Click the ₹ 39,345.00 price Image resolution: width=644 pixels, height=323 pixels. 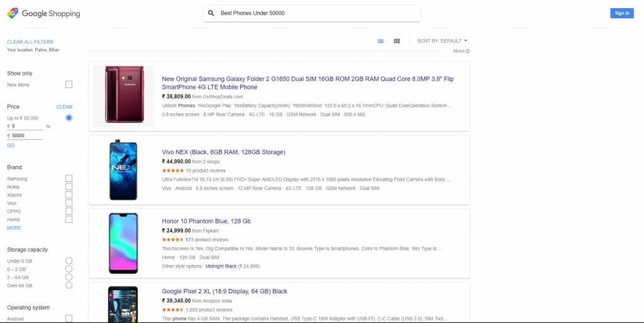[176, 301]
